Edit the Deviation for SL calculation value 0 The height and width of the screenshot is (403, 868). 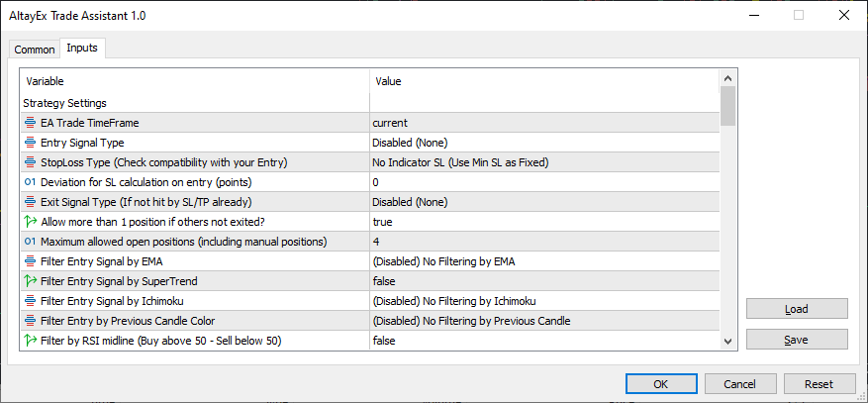coord(544,182)
